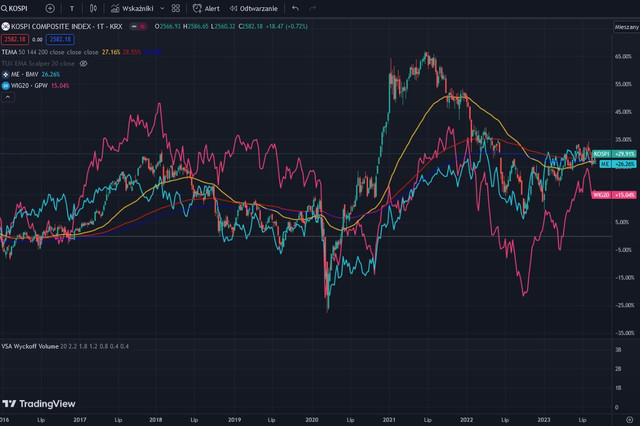Show the hidden TUX EMA Scalper indicator
Image resolution: width=640 pixels, height=426 pixels.
[84, 63]
